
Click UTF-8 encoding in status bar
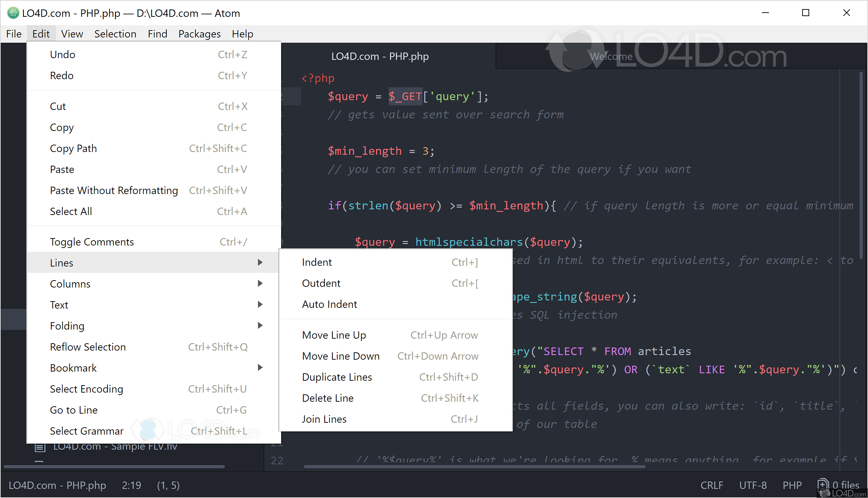[x=753, y=485]
